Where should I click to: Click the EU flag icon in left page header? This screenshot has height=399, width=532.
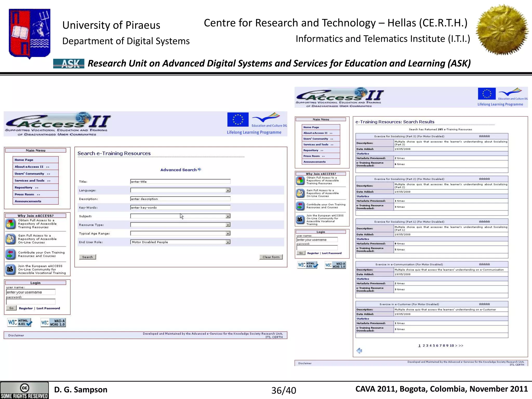click(x=238, y=119)
